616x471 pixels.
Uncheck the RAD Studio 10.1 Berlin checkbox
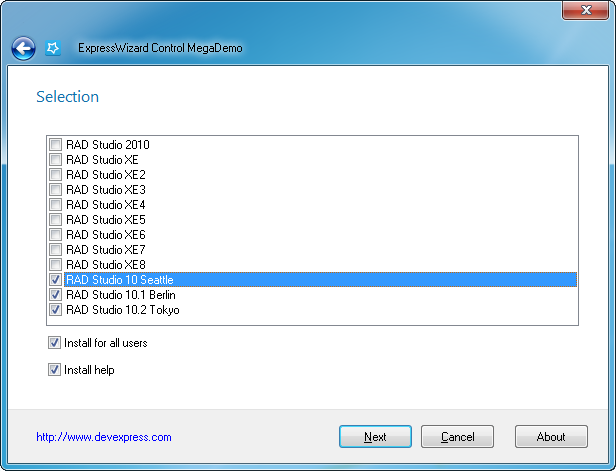point(55,295)
